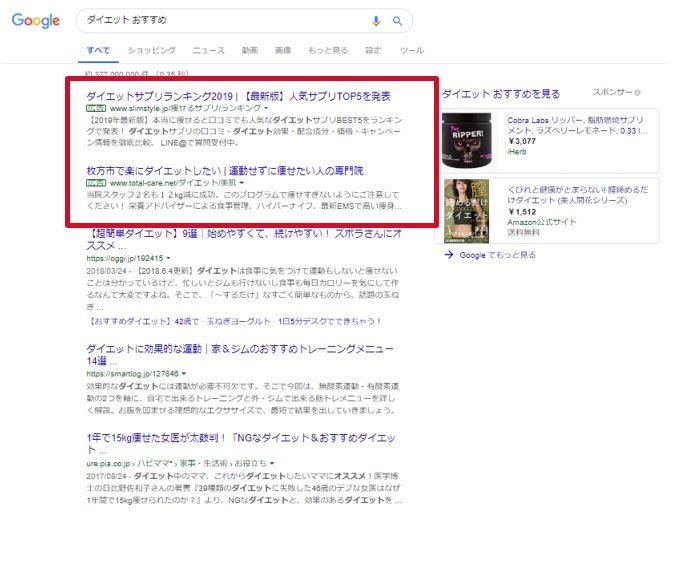This screenshot has width=693, height=569.
Task: Expand dropdown next to oggi.jp/192415
Action: click(168, 258)
